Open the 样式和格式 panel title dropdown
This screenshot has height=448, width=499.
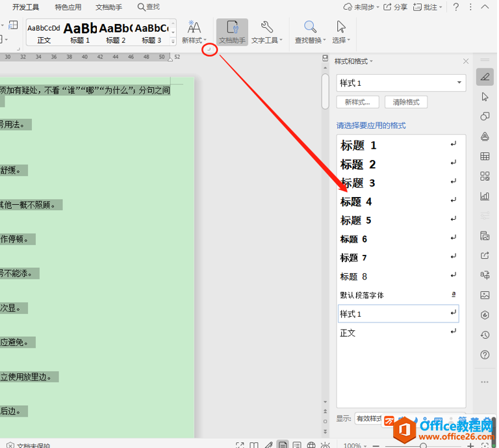tap(353, 61)
